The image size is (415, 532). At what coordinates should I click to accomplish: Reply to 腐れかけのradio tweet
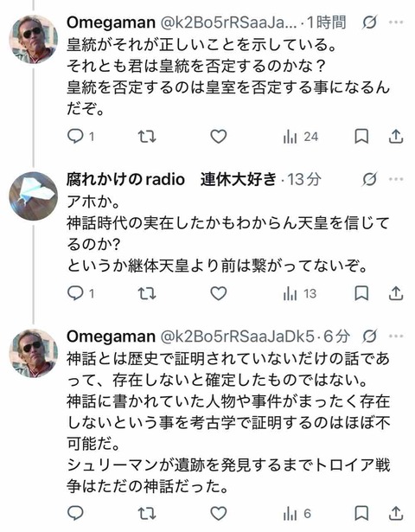pyautogui.click(x=80, y=293)
